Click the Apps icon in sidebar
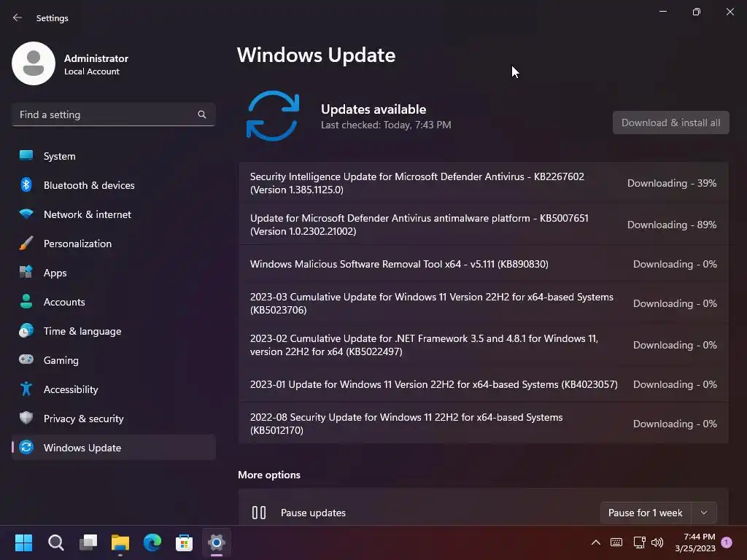This screenshot has height=560, width=747. pos(26,273)
